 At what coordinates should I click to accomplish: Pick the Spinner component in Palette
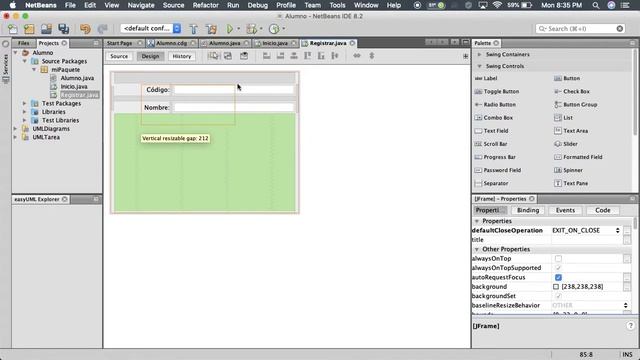tap(568, 170)
